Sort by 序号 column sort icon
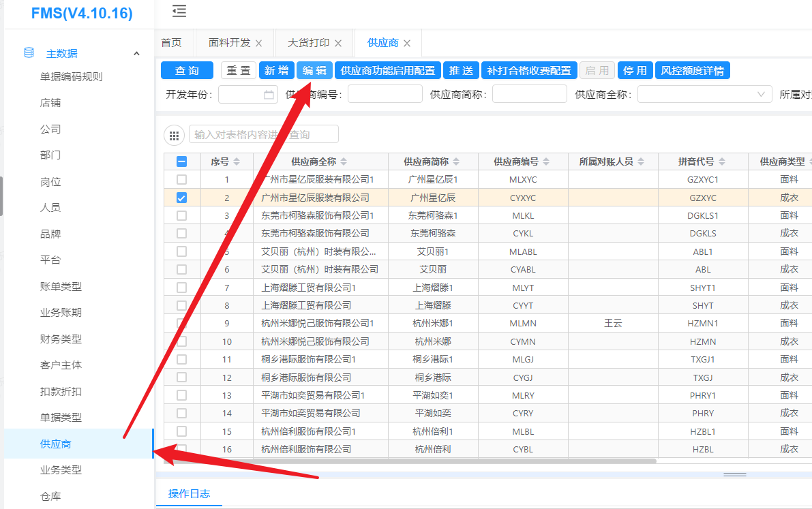 pos(237,161)
